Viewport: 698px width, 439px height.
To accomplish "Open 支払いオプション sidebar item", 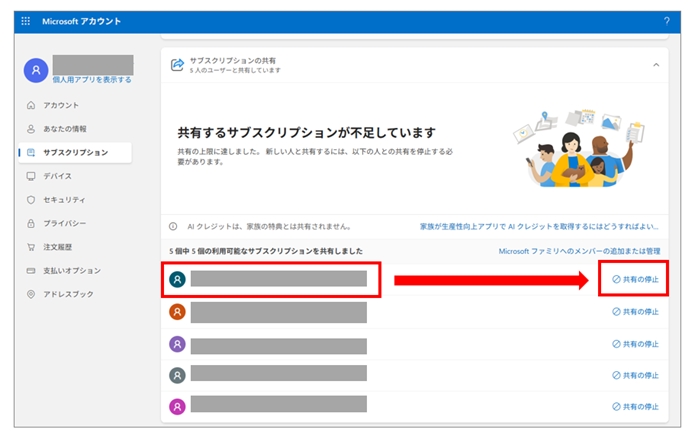I will (x=72, y=270).
